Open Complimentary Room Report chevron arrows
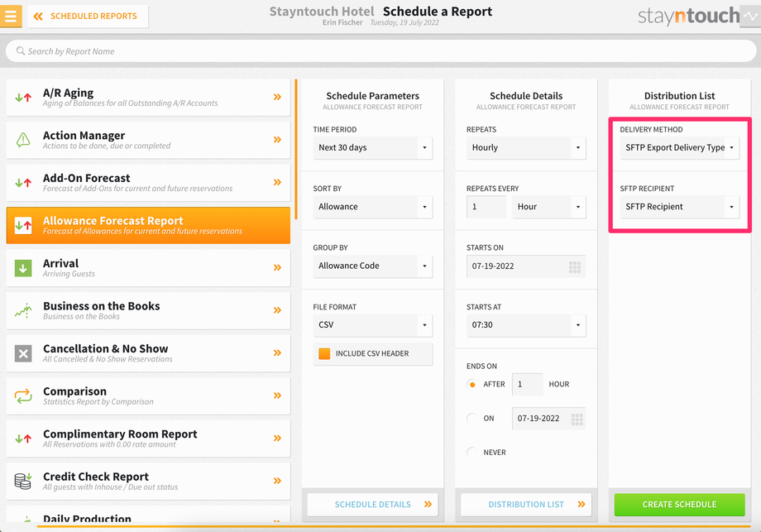The height and width of the screenshot is (532, 761). (277, 439)
